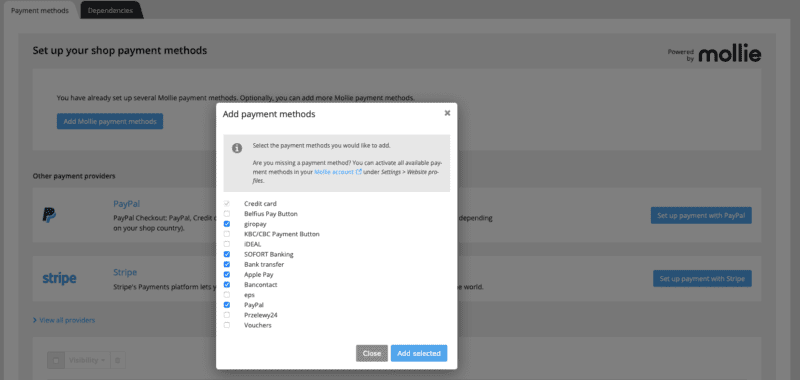The width and height of the screenshot is (800, 380).
Task: Enable the KBC/CBC Payment Button checkbox
Action: (227, 234)
